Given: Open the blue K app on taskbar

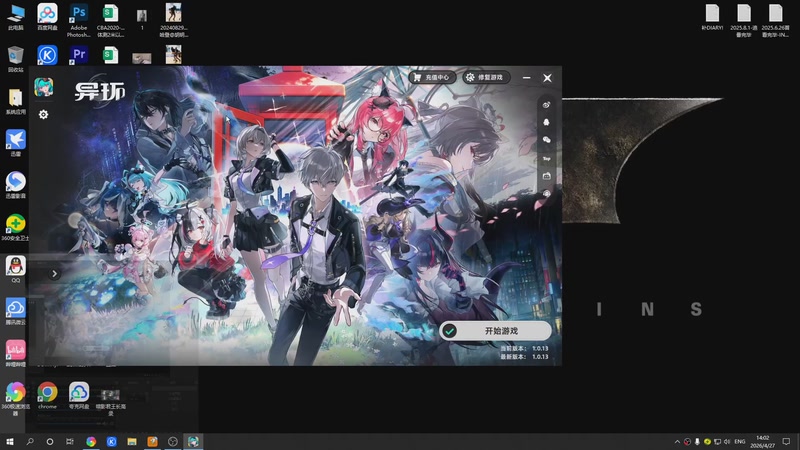Looking at the screenshot, I should [x=111, y=441].
